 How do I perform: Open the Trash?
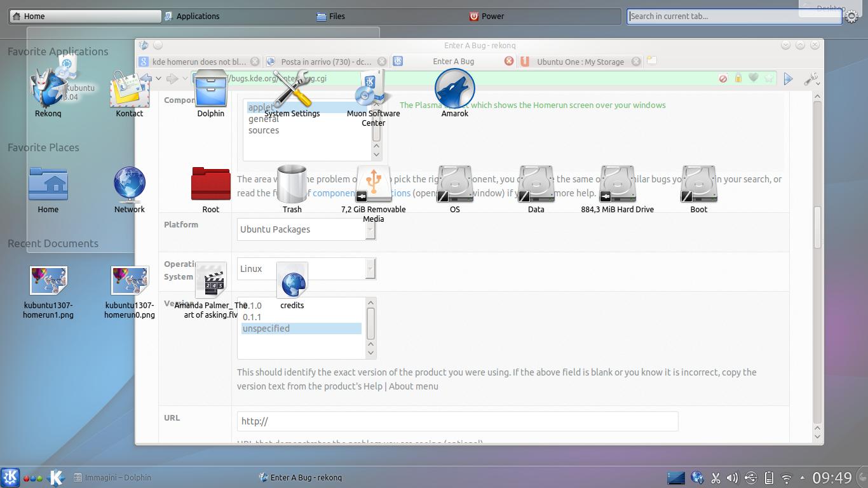(x=292, y=189)
